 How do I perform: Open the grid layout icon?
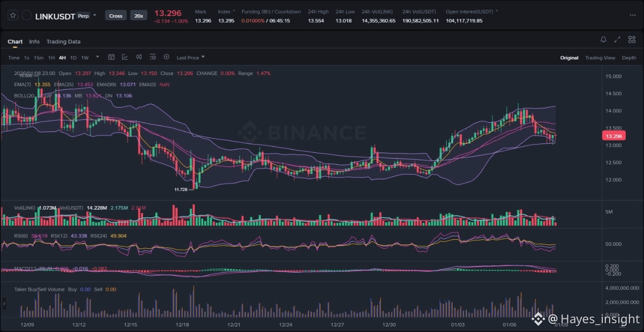pos(631,39)
